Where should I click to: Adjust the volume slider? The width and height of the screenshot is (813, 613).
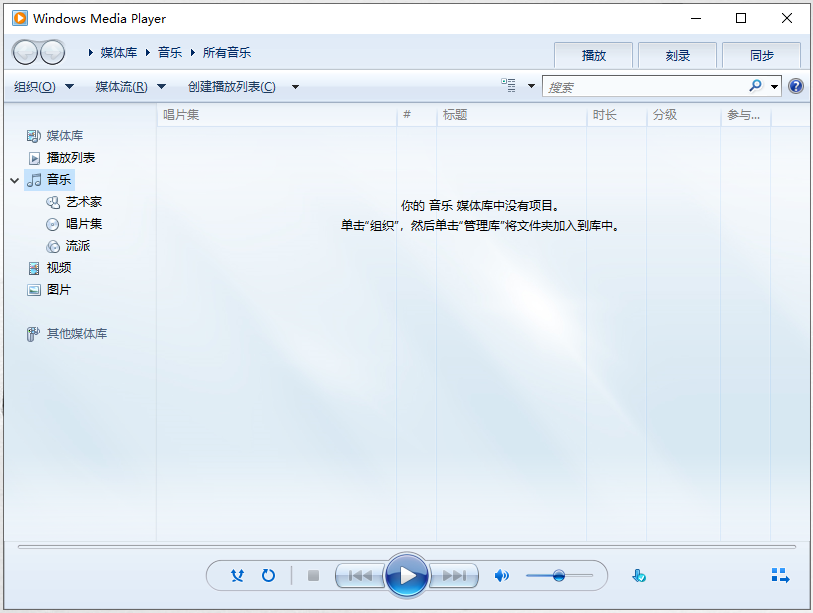[559, 576]
